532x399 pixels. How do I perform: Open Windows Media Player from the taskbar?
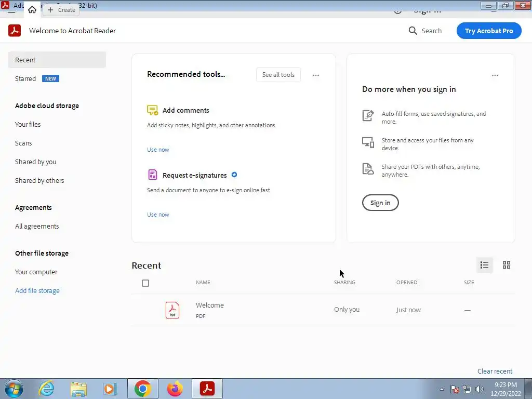[110, 389]
